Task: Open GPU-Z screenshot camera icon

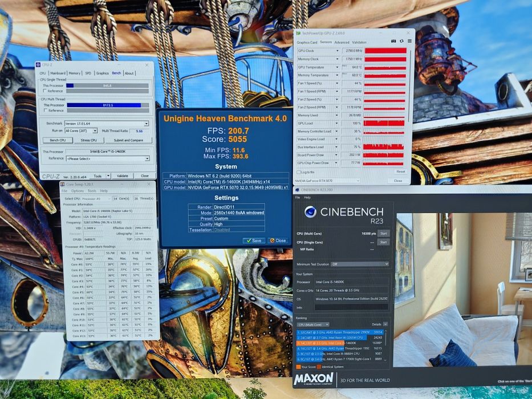Action: click(x=393, y=41)
